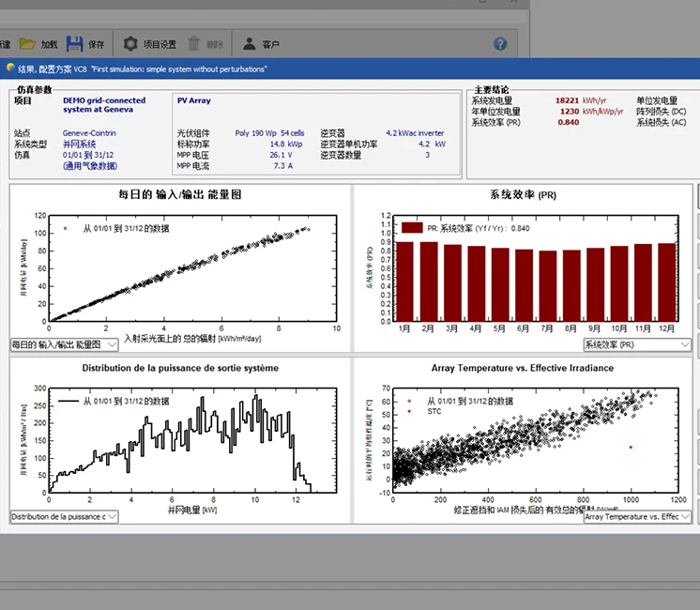Click the 18221 kWh/yr system yield value
700x610 pixels.
(567, 100)
